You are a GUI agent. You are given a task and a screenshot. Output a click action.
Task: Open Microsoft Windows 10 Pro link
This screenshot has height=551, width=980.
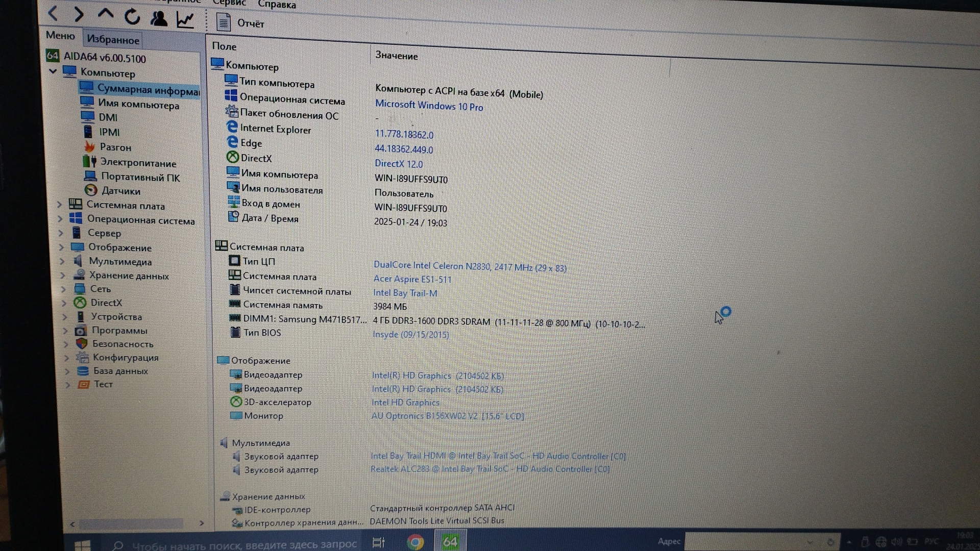pyautogui.click(x=429, y=106)
